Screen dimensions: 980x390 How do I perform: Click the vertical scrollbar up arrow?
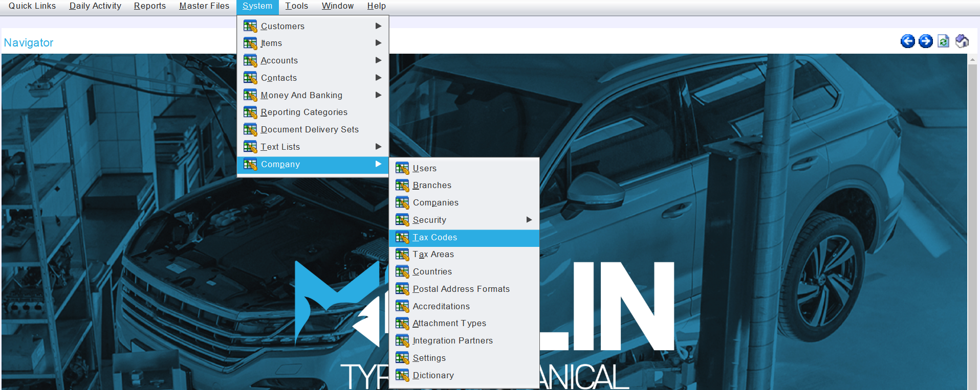pyautogui.click(x=972, y=59)
